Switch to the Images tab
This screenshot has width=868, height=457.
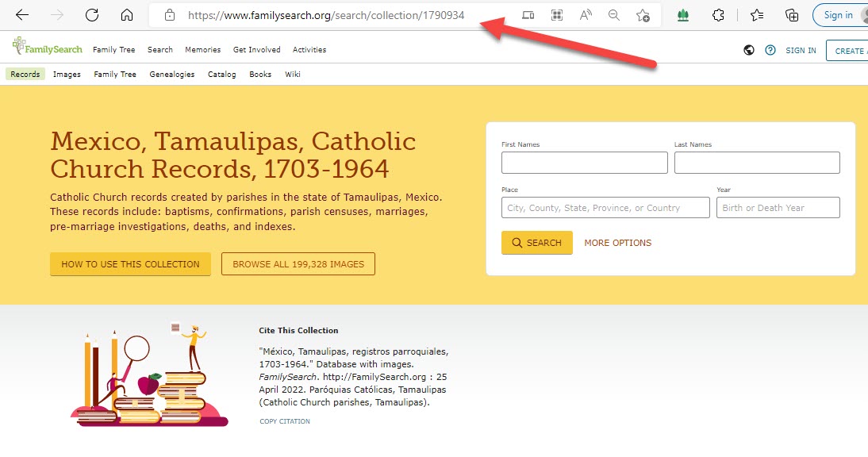click(67, 74)
